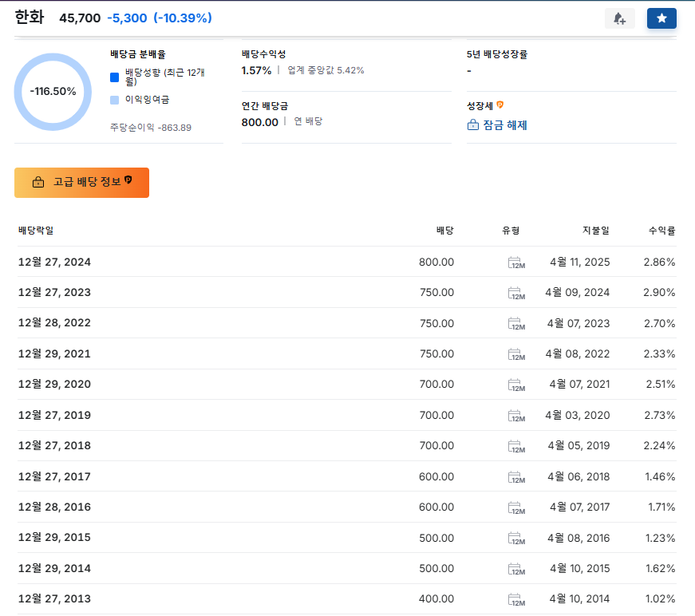695x616 pixels.
Task: Toggle the blue watchlist star for 한화
Action: (661, 18)
